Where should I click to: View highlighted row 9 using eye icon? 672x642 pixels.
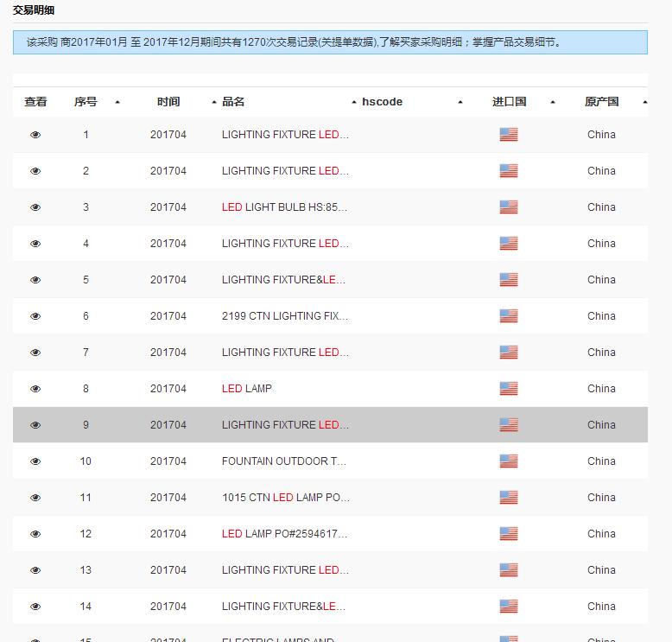(35, 425)
